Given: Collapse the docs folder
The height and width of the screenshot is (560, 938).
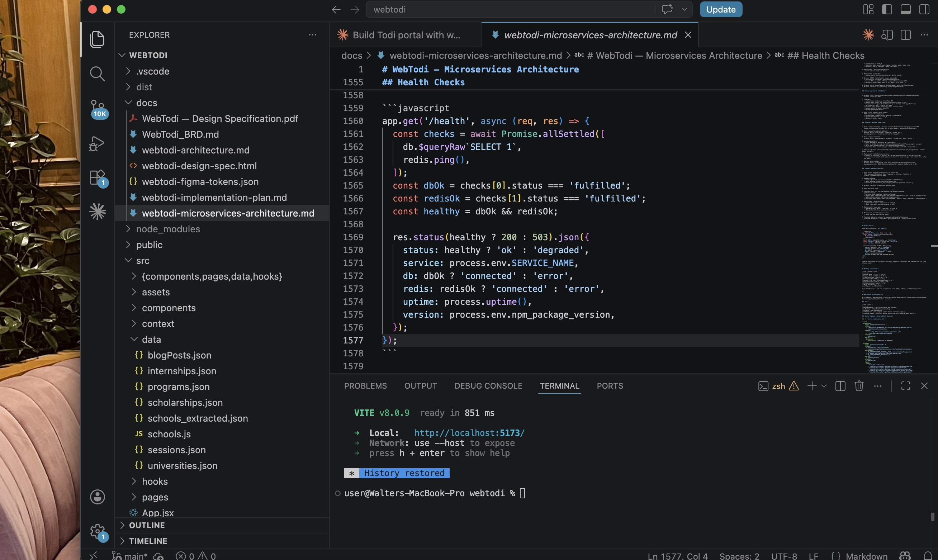Looking at the screenshot, I should pyautogui.click(x=146, y=103).
